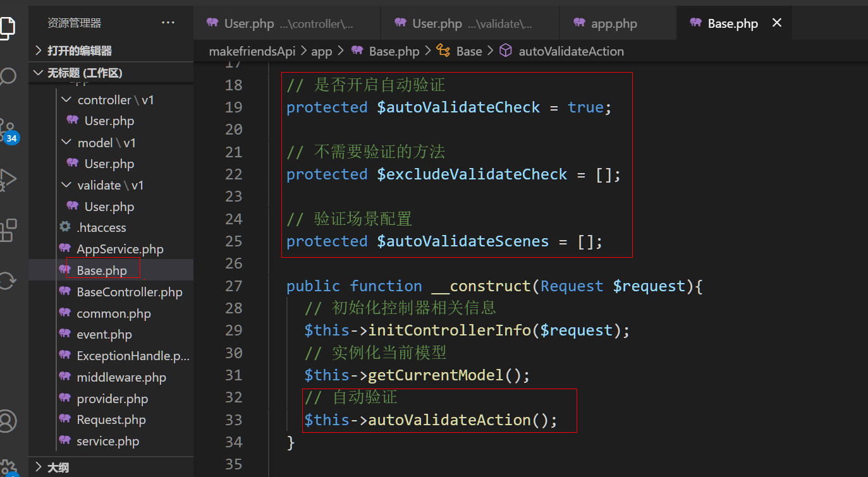Click the three-dots menu in explorer header
The image size is (868, 477).
click(168, 23)
